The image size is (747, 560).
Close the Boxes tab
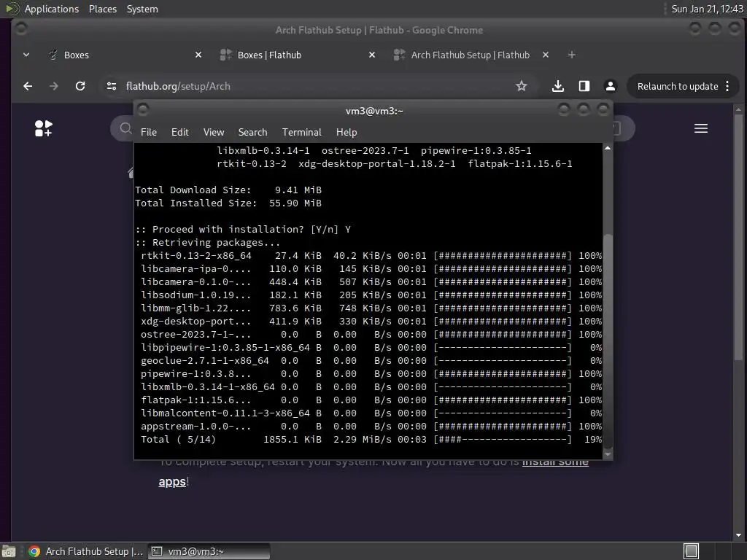coord(198,55)
